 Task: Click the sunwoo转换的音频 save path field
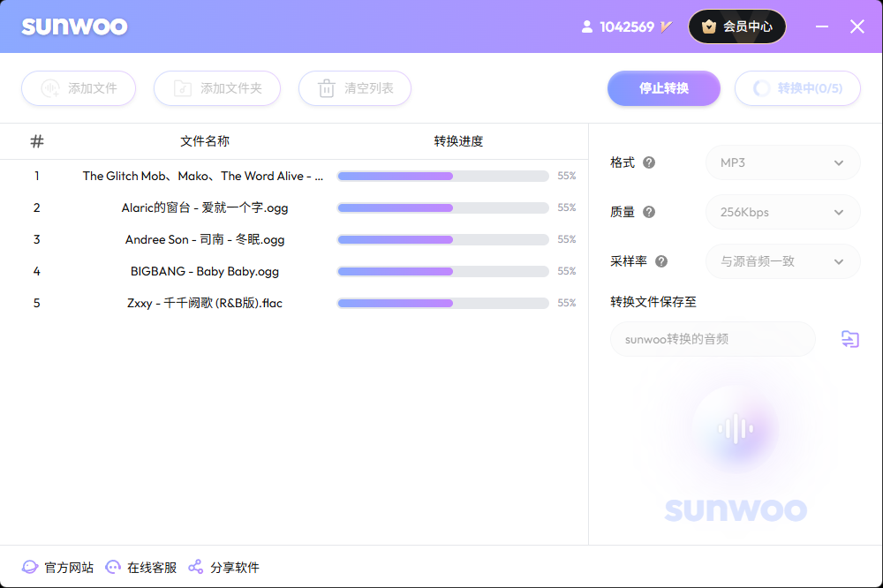[713, 339]
